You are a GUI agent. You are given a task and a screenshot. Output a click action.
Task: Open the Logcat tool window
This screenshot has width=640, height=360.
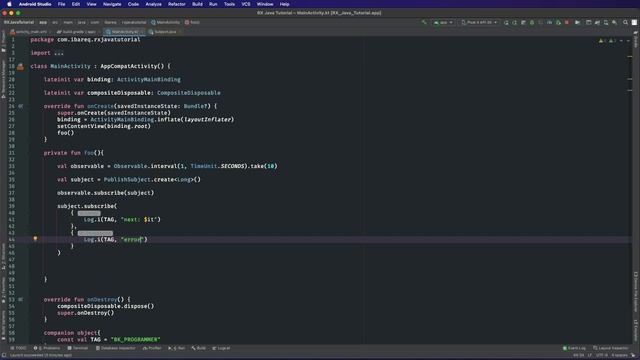coord(221,348)
